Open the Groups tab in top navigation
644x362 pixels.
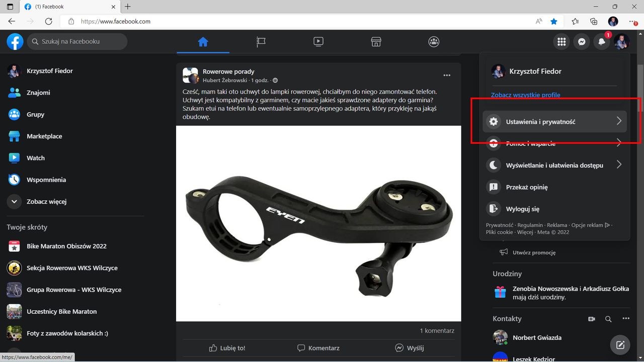434,42
